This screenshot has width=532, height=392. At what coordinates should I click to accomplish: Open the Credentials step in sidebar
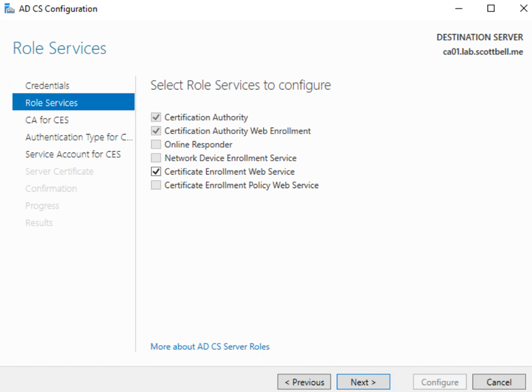tap(47, 86)
